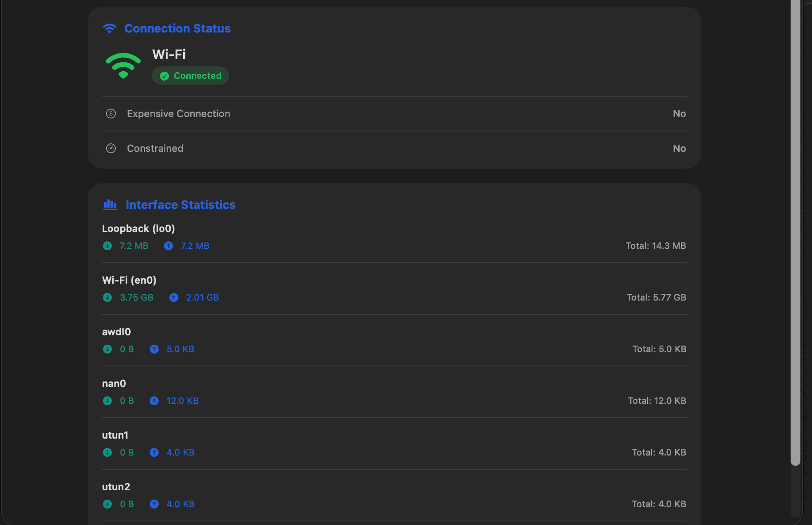Click the Expensive Connection label
Image resolution: width=812 pixels, height=525 pixels.
(179, 114)
